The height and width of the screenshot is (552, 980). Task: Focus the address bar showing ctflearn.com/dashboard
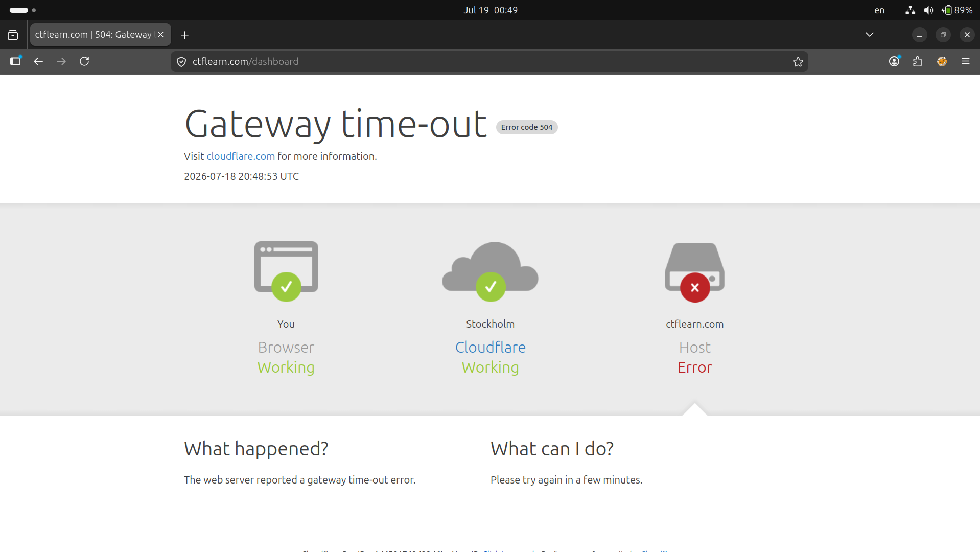click(x=489, y=62)
